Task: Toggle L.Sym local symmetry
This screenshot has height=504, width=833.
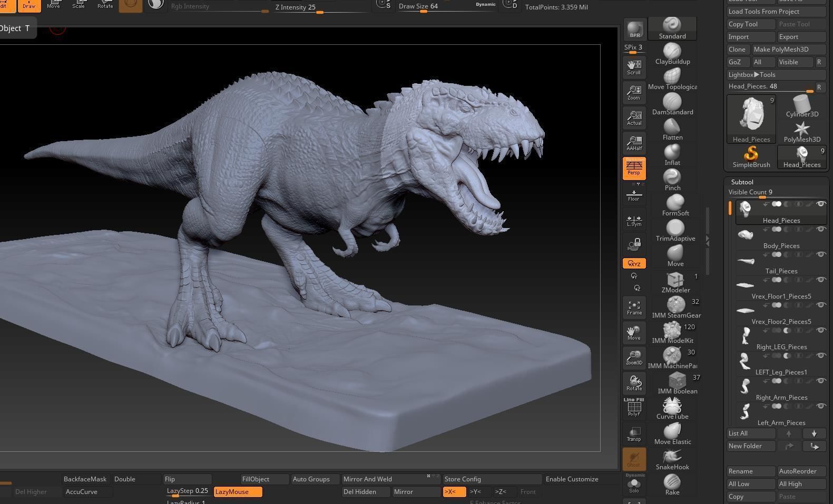Action: 634,220
